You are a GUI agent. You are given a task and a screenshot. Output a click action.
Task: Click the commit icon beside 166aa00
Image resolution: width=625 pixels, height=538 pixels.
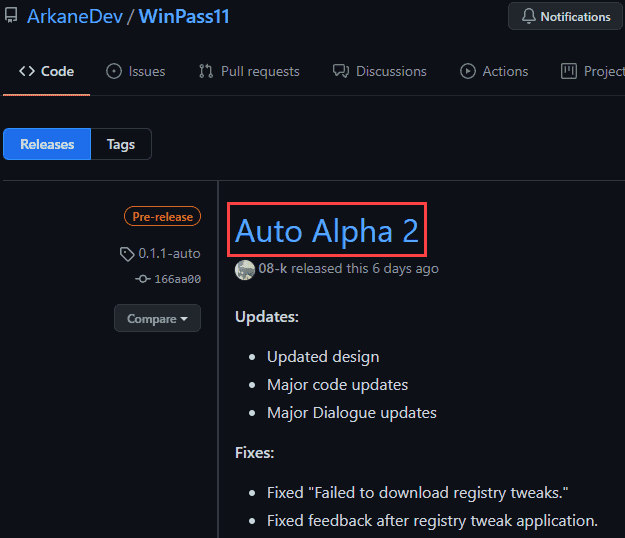pyautogui.click(x=143, y=280)
